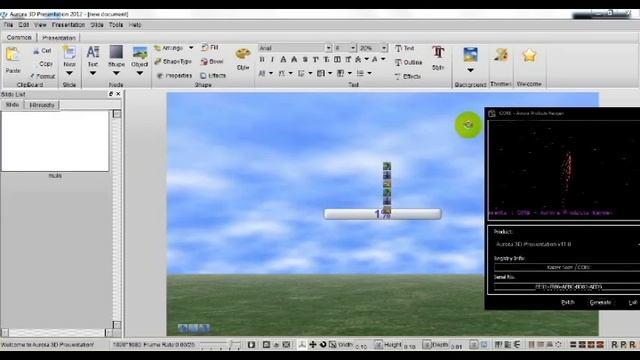Select the Hierarchy tab in Slide List
The width and height of the screenshot is (640, 360).
pyautogui.click(x=42, y=105)
